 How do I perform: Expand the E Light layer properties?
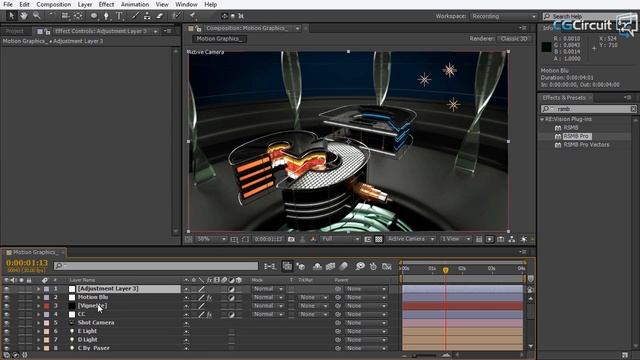click(39, 331)
